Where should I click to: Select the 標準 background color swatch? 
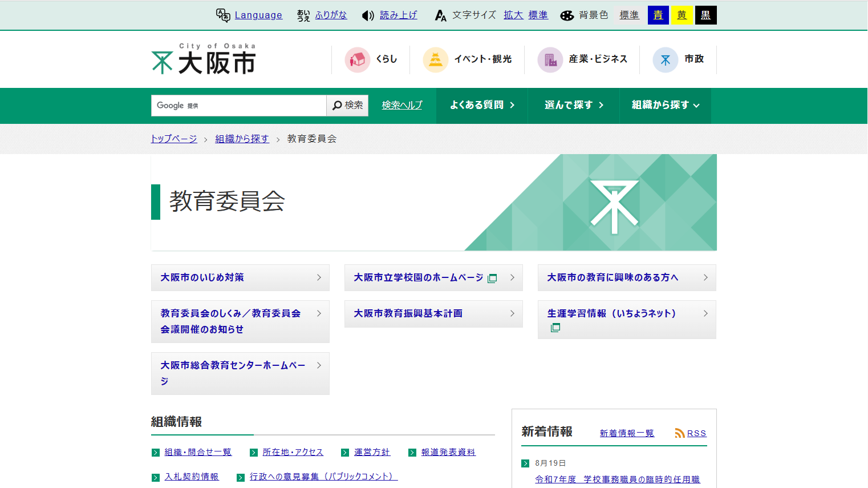(x=629, y=15)
